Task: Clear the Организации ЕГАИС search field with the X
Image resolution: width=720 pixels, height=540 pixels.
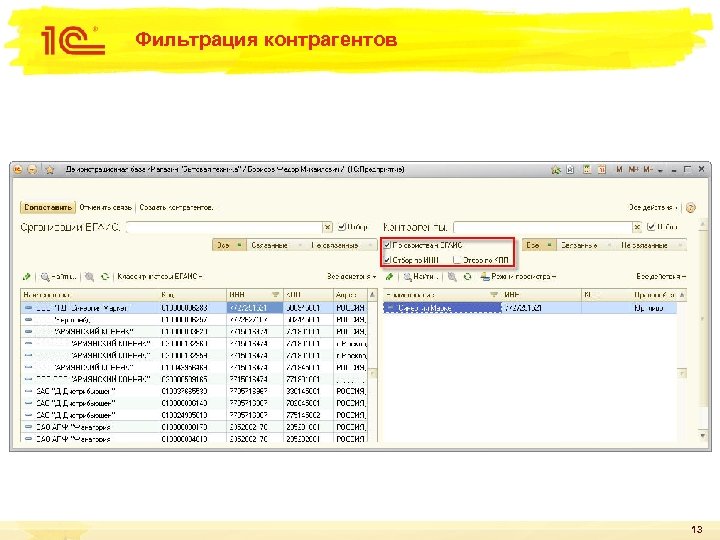Action: coord(326,227)
